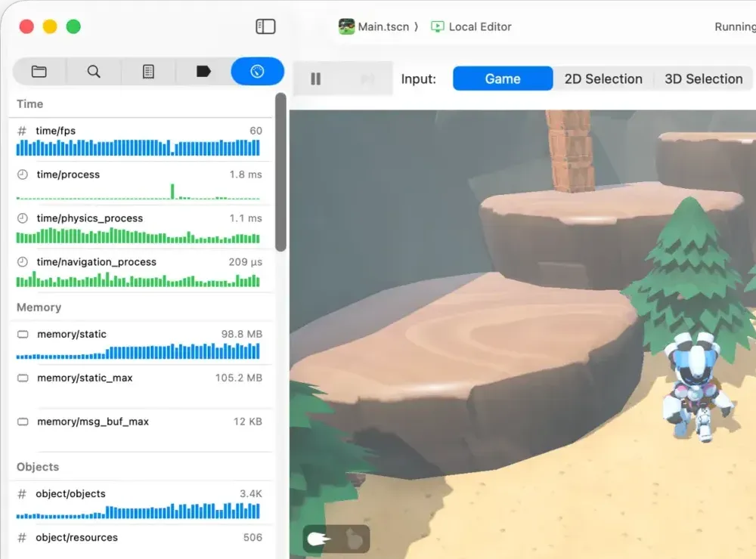Click the hash icon beside object/resources
756x559 pixels.
22,537
